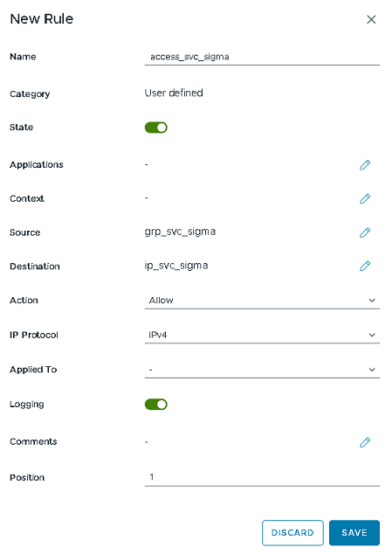The image size is (392, 554).
Task: Open the Action dropdown showing Allow
Action: pyautogui.click(x=262, y=301)
